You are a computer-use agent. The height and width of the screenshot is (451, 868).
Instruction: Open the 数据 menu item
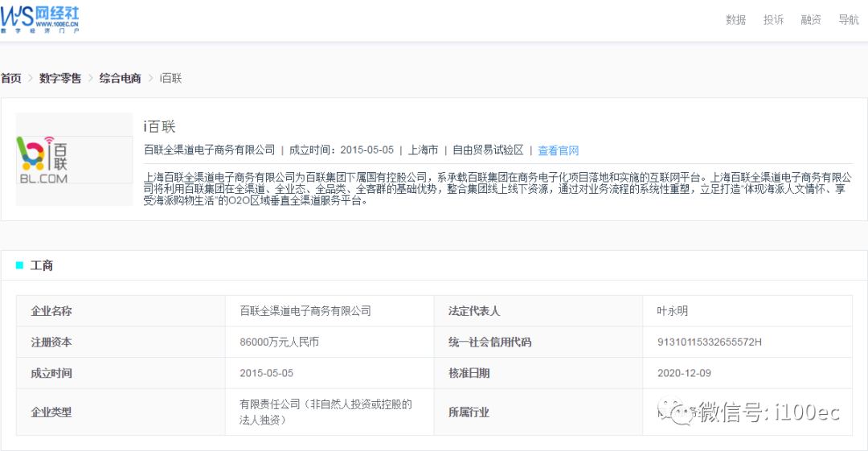(x=735, y=20)
